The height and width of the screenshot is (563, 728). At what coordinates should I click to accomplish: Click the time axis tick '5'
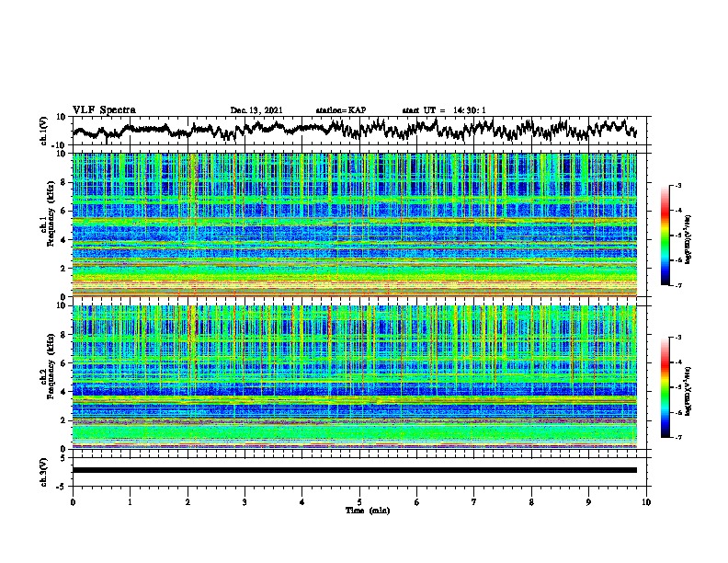coord(359,502)
